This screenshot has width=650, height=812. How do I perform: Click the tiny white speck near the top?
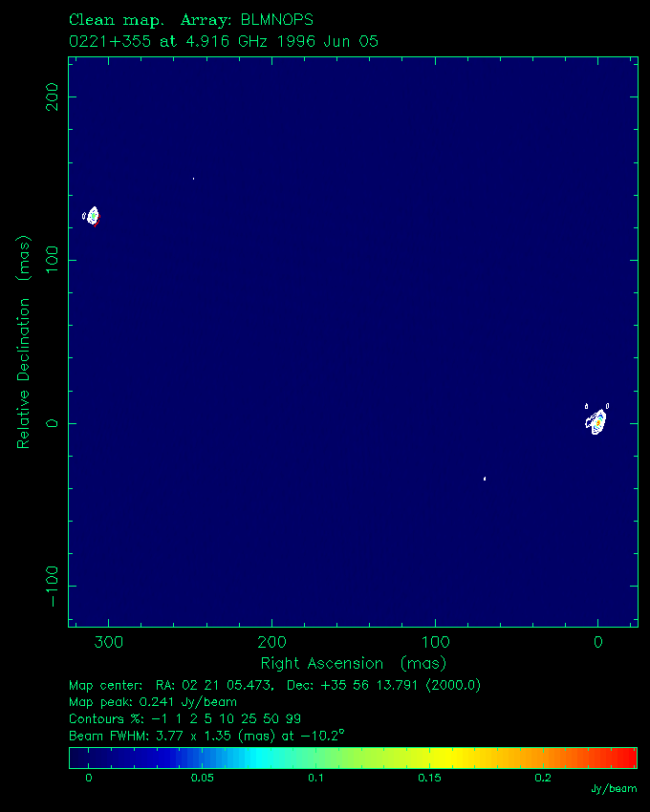click(x=193, y=179)
